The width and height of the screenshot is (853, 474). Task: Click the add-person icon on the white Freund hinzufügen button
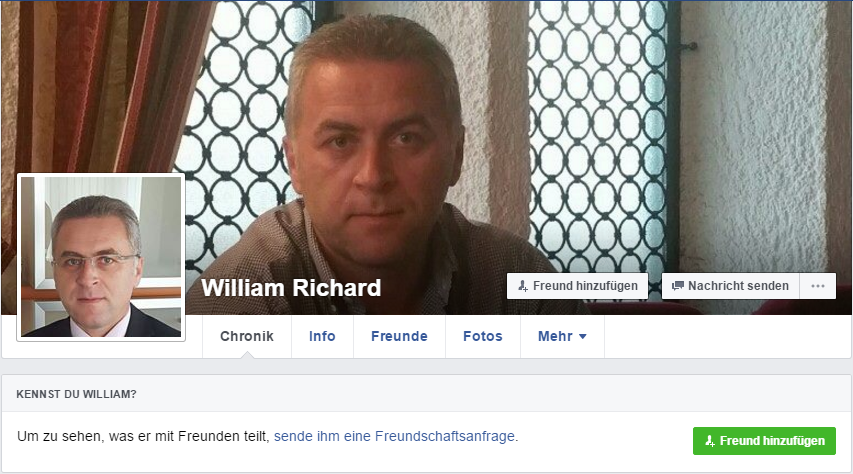pos(523,286)
